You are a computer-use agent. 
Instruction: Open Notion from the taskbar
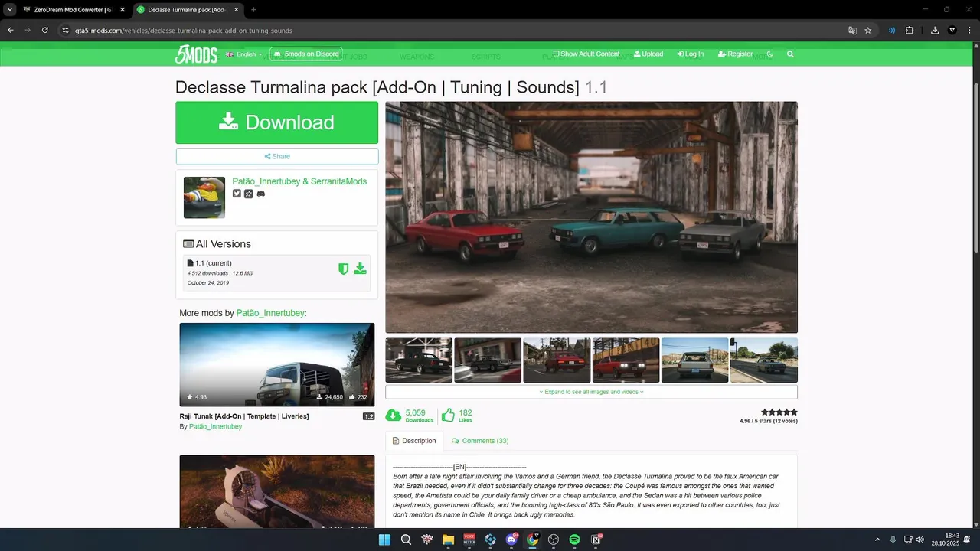[596, 540]
